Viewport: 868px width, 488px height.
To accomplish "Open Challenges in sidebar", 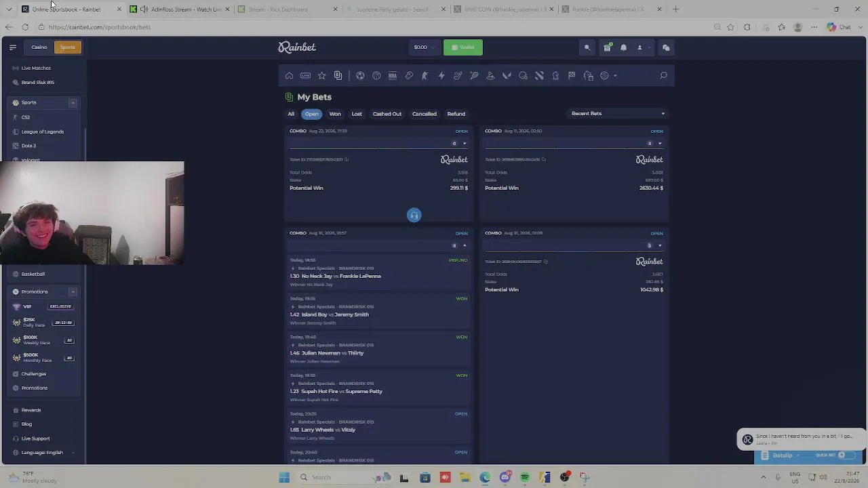I will click(33, 374).
